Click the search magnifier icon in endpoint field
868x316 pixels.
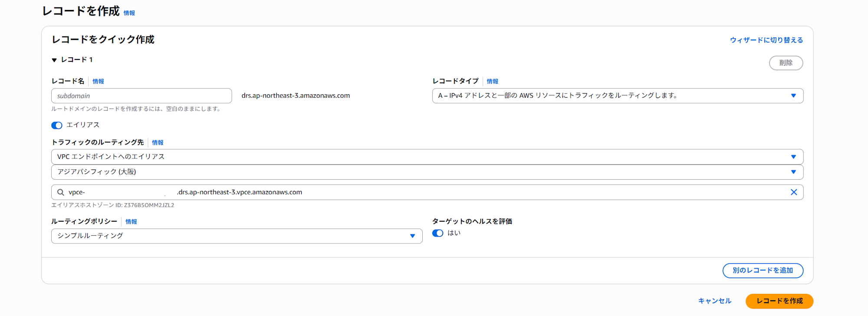[x=61, y=192]
